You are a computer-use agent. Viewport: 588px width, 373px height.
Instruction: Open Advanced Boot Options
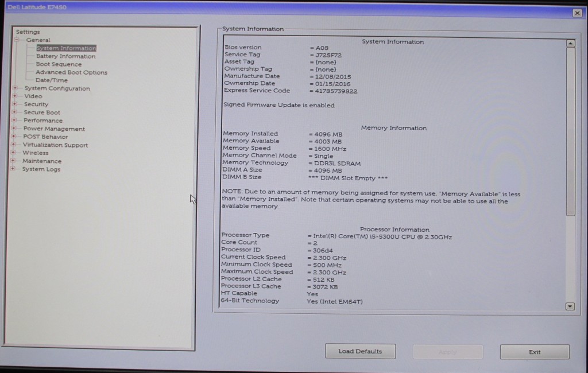coord(71,72)
